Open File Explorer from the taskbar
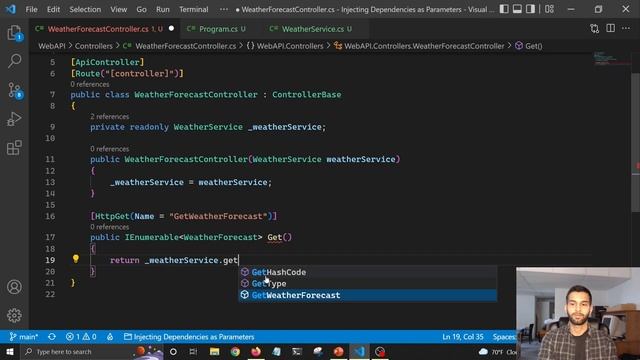Image resolution: width=640 pixels, height=360 pixels. pos(214,351)
